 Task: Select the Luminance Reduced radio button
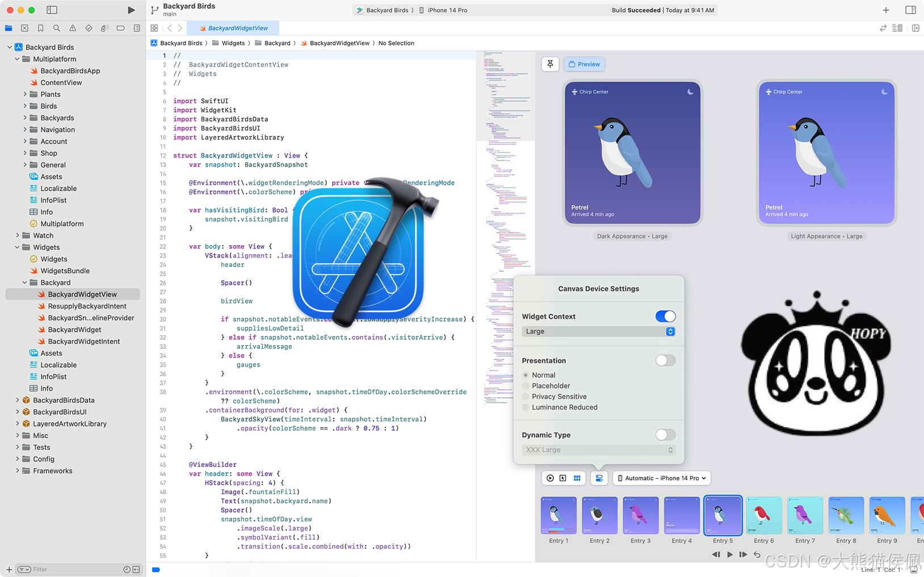526,407
